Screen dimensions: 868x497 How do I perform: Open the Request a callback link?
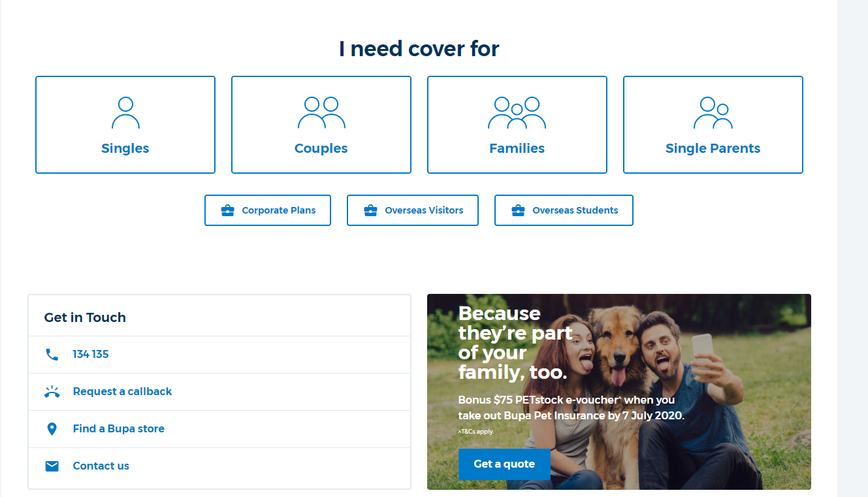point(122,391)
